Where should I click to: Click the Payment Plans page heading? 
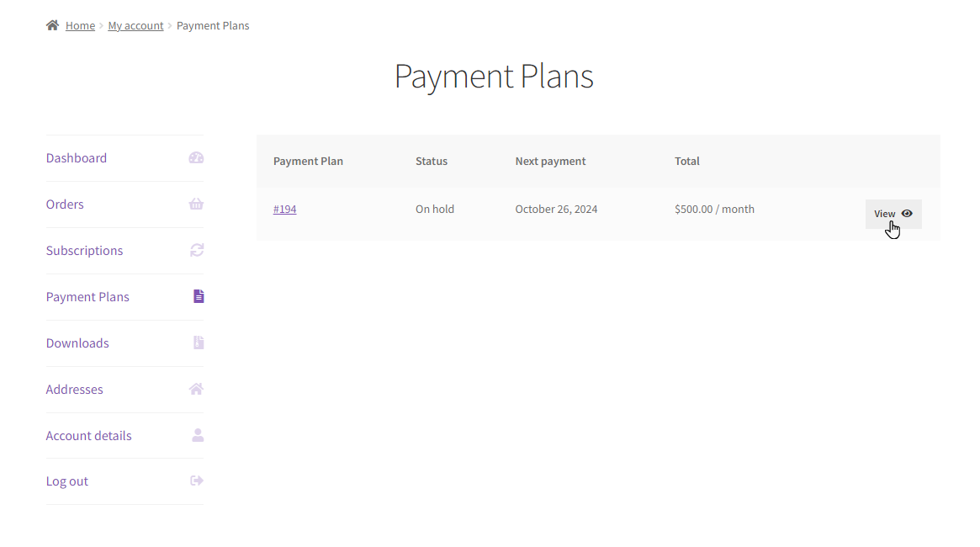[x=494, y=77]
